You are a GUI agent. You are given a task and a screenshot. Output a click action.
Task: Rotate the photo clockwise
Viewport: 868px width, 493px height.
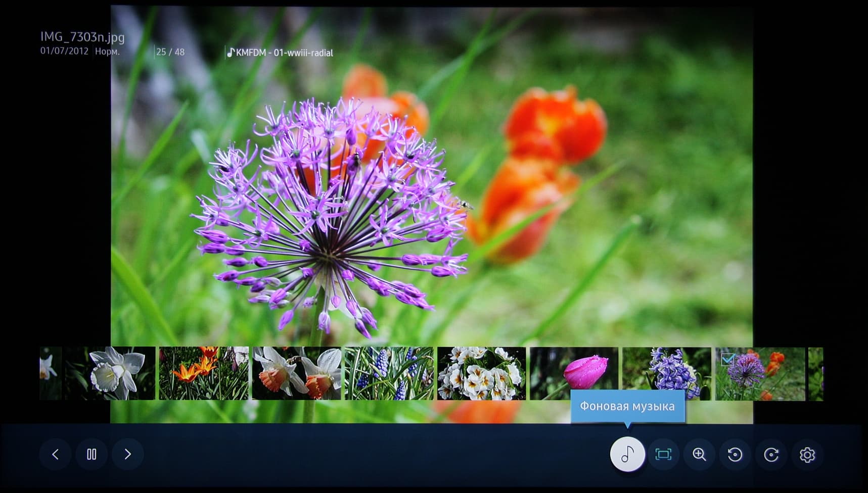[771, 455]
